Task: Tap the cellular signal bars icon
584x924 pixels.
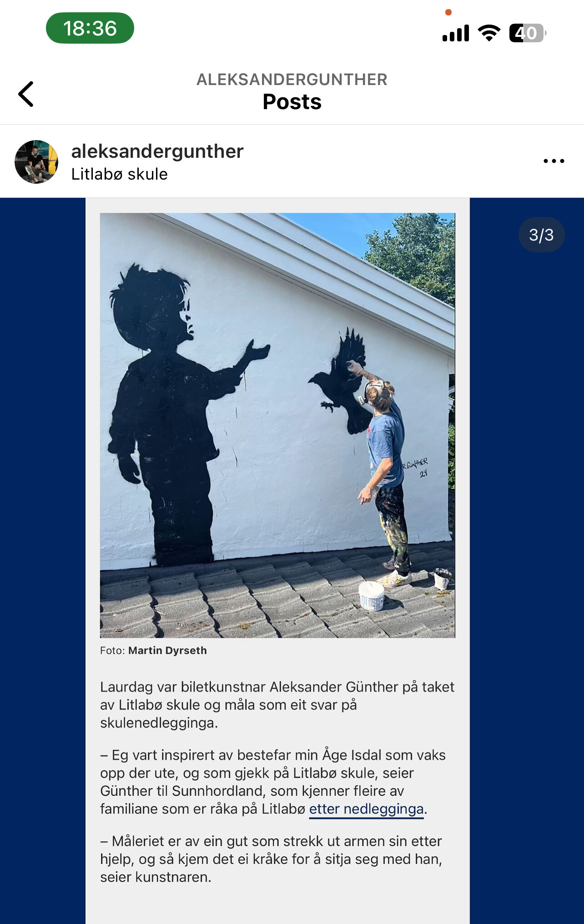Action: point(456,33)
